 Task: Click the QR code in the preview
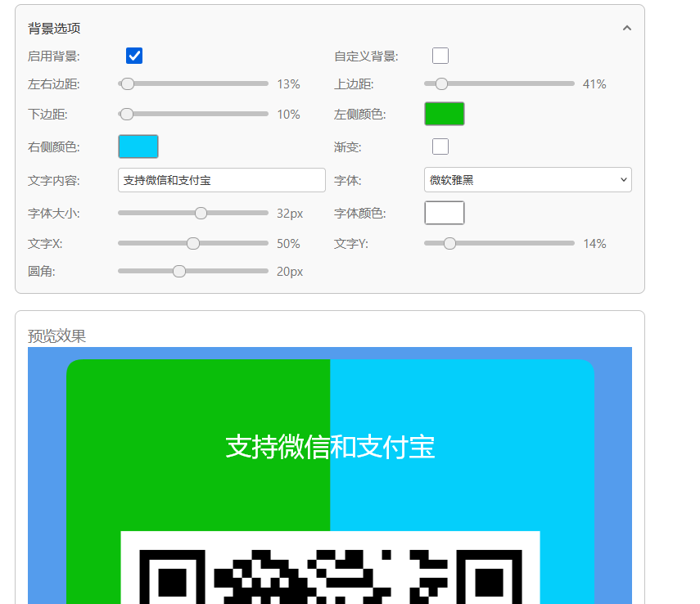[331, 567]
